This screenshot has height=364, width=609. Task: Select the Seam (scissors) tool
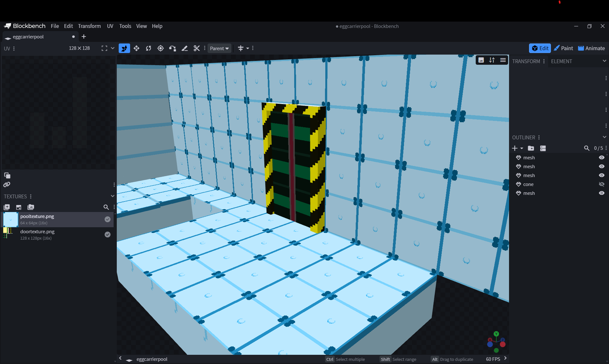pos(197,48)
